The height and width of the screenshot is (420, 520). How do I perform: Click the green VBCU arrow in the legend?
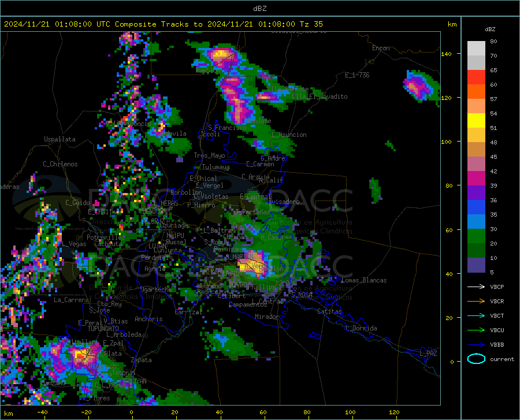click(476, 330)
